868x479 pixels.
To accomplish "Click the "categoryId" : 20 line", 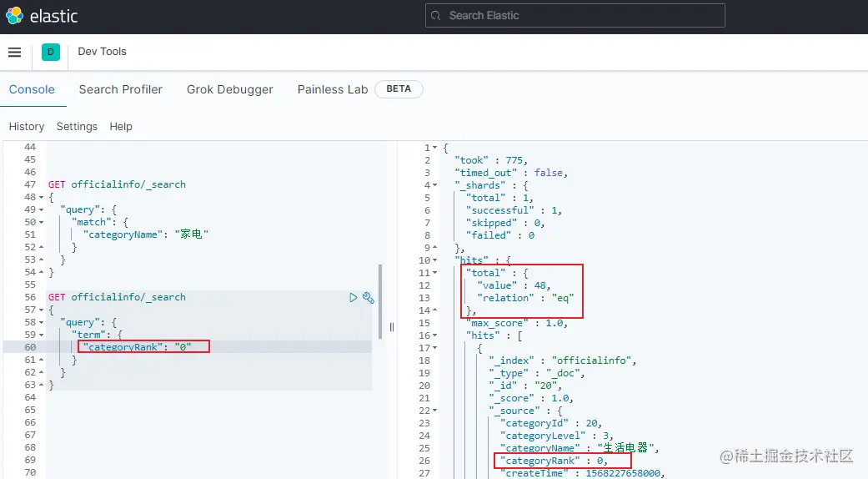I will (x=551, y=423).
